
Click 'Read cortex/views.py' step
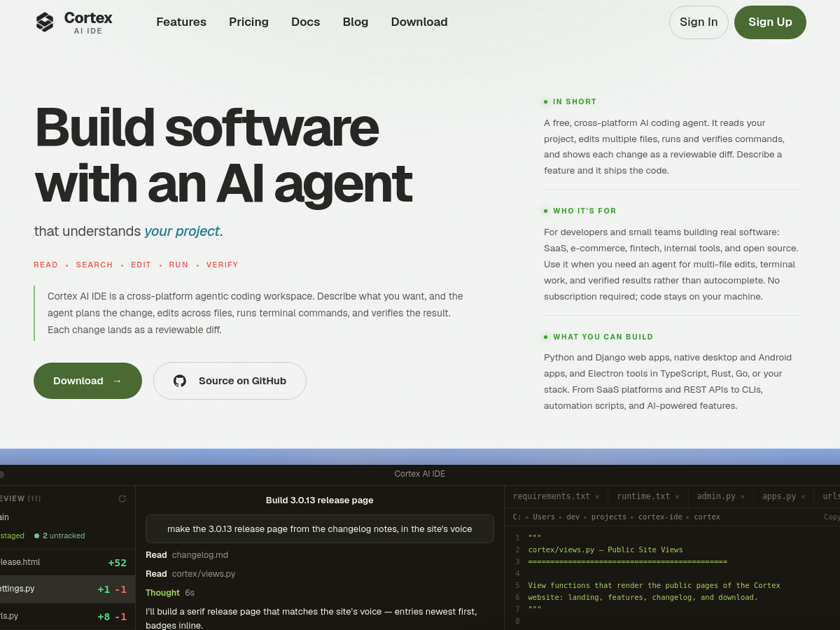[x=190, y=574]
